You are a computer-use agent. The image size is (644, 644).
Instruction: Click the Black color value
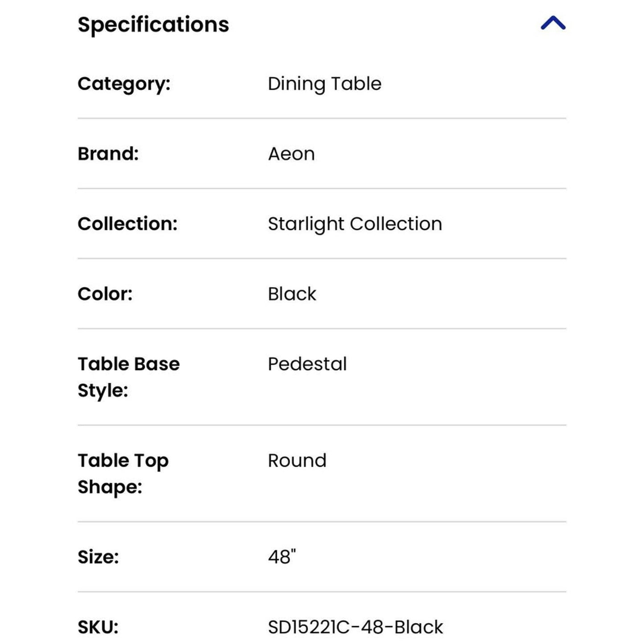(292, 294)
